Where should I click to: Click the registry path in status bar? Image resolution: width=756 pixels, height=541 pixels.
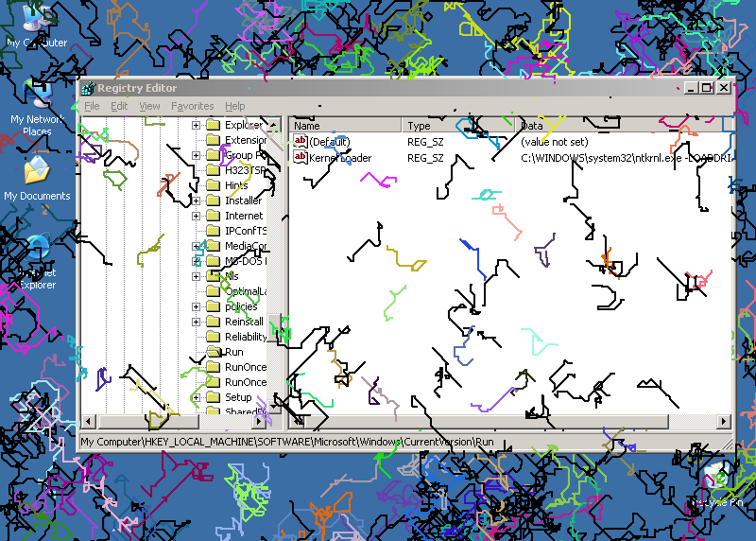pyautogui.click(x=287, y=442)
